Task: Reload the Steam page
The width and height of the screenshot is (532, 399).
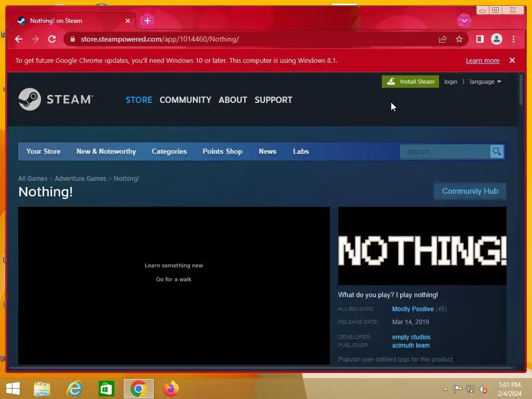Action: [52, 39]
